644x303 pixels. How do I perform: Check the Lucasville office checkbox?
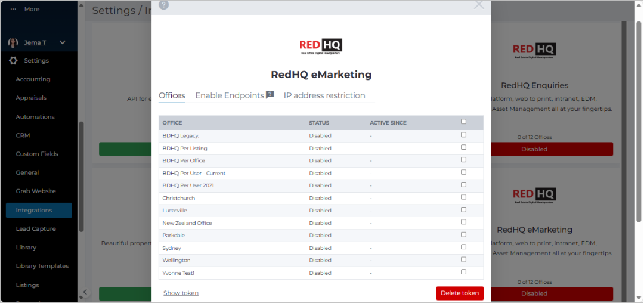(464, 209)
